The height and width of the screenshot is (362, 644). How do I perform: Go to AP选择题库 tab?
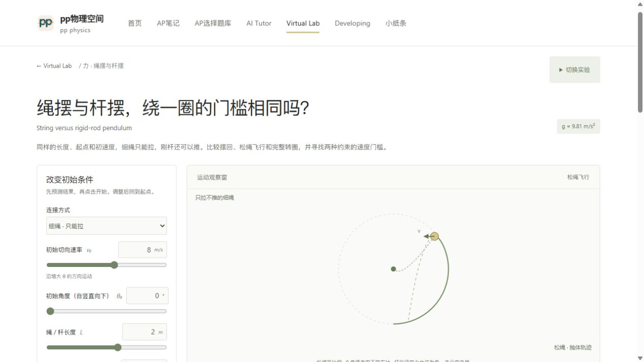click(213, 23)
